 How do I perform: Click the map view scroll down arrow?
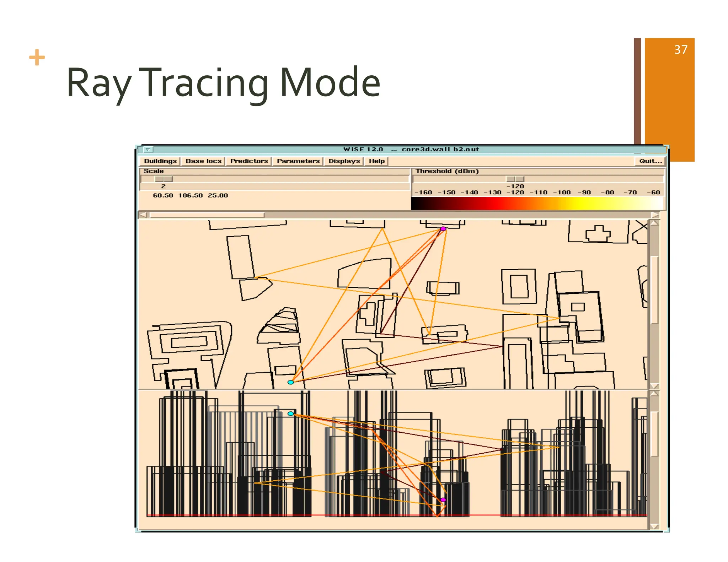654,386
